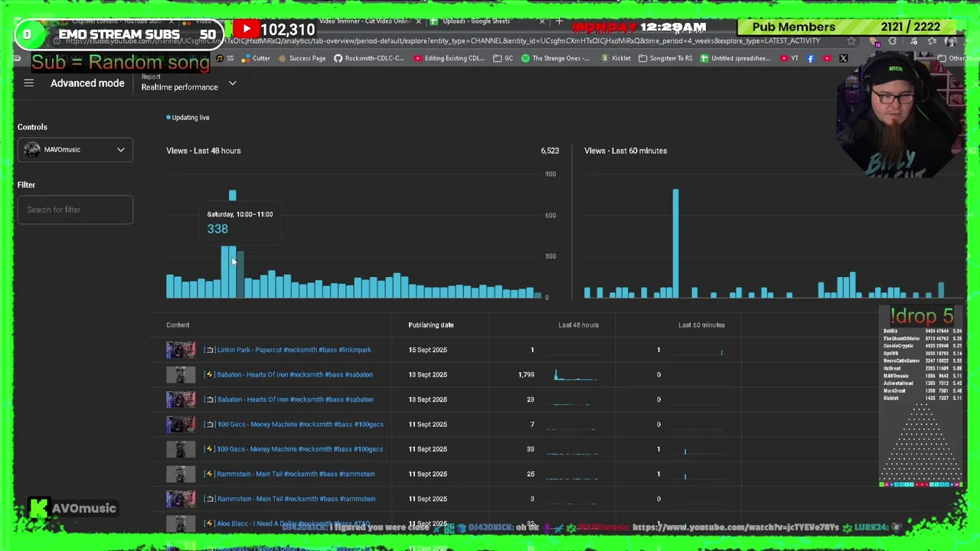Click the Updating live status text

point(191,117)
